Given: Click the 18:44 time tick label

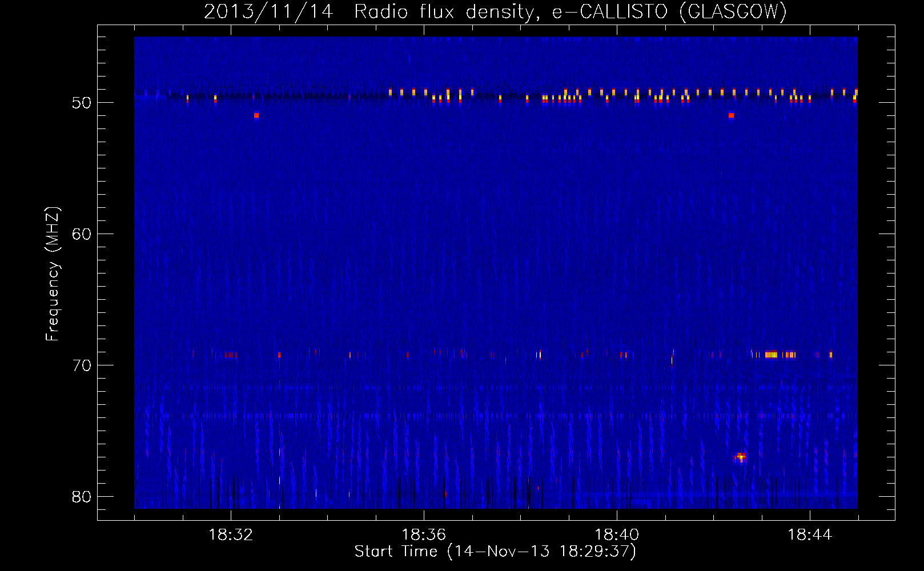Looking at the screenshot, I should [810, 534].
